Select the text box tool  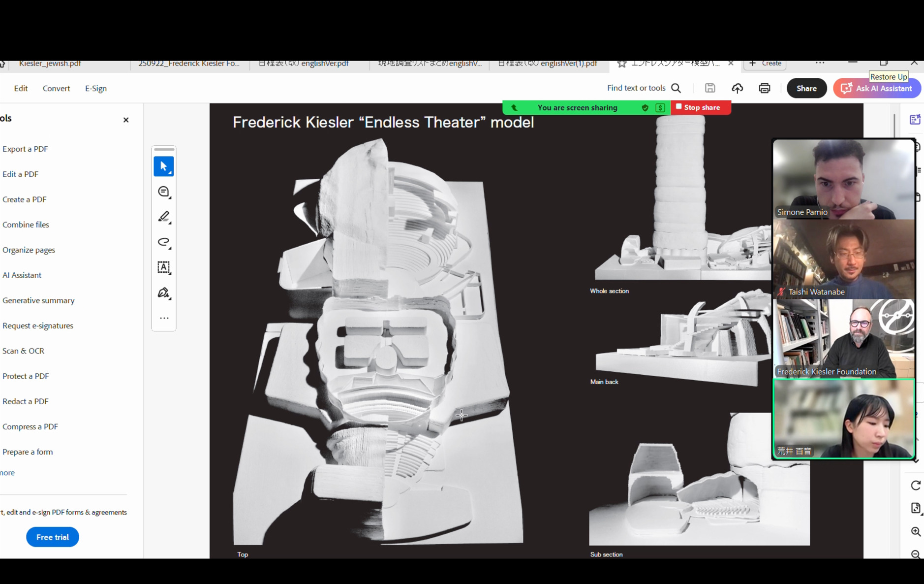coord(163,267)
